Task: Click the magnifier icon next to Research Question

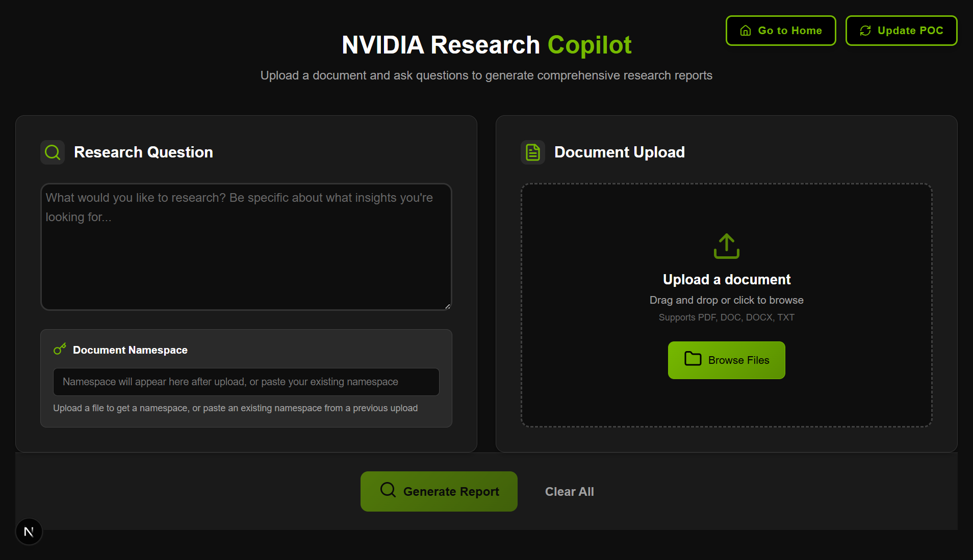Action: click(53, 152)
